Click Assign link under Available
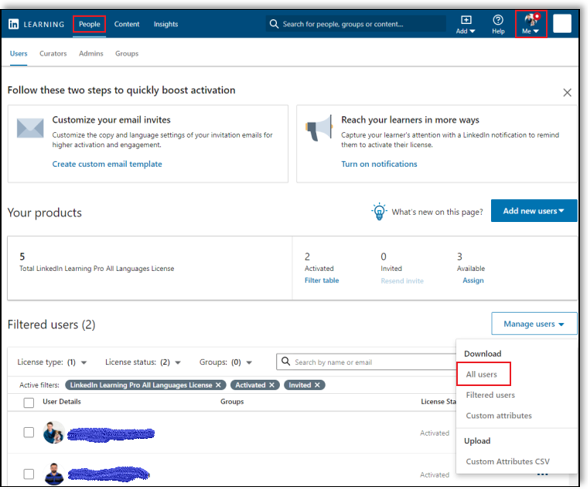The image size is (588, 489). tap(473, 280)
